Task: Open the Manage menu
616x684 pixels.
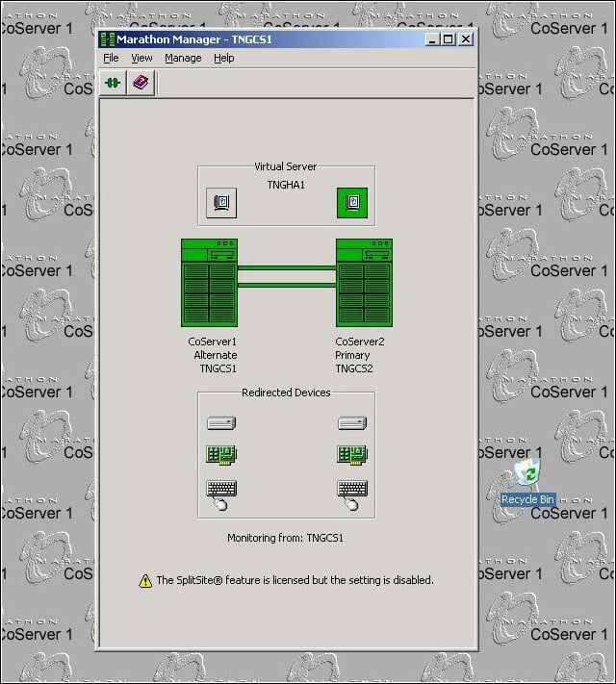Action: coord(183,58)
